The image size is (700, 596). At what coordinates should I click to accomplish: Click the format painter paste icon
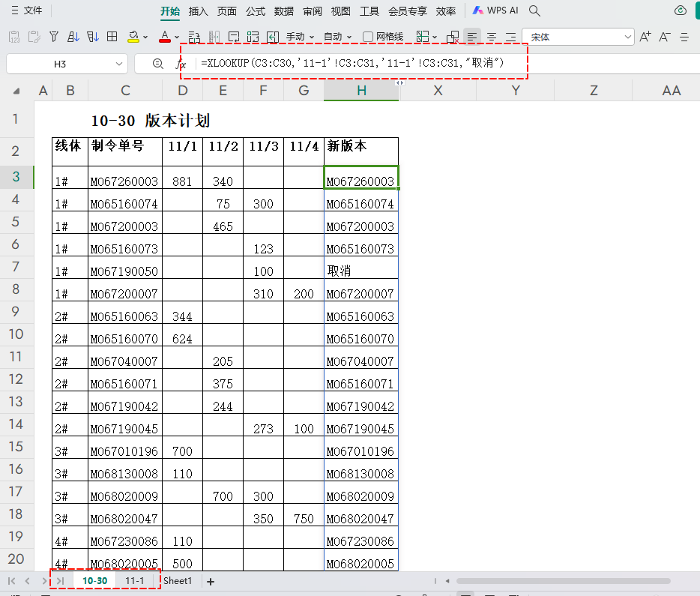click(x=34, y=37)
